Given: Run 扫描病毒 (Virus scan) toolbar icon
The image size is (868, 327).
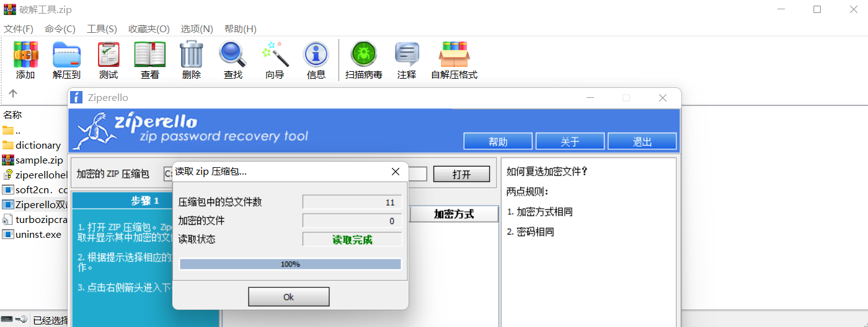Looking at the screenshot, I should click(364, 56).
